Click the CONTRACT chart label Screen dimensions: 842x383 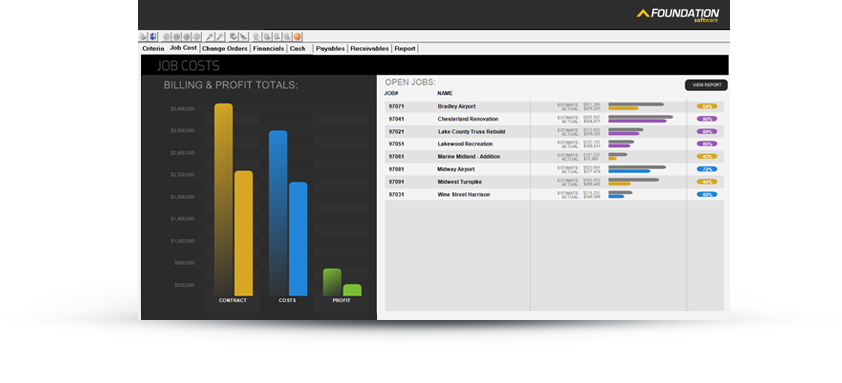pos(233,301)
